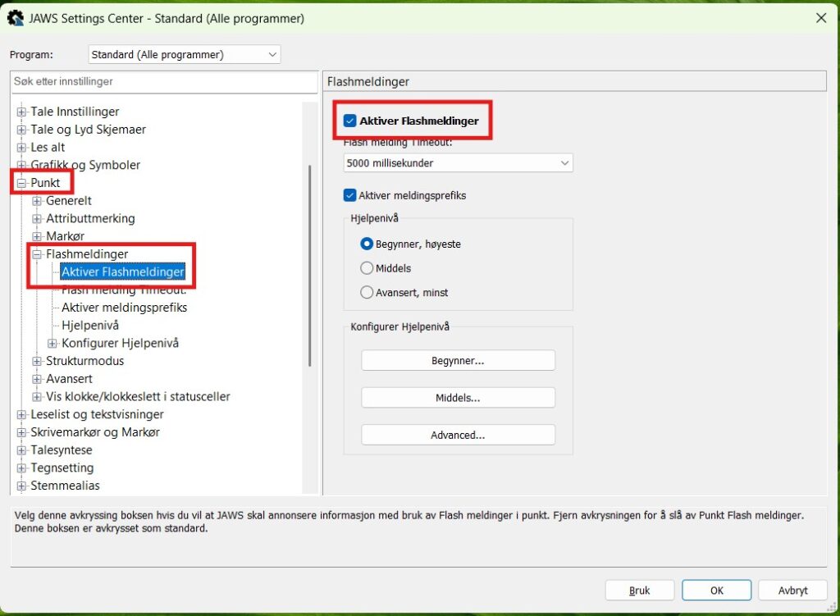The height and width of the screenshot is (616, 840).
Task: Open the Flash melding Timeout dropdown
Action: [458, 163]
